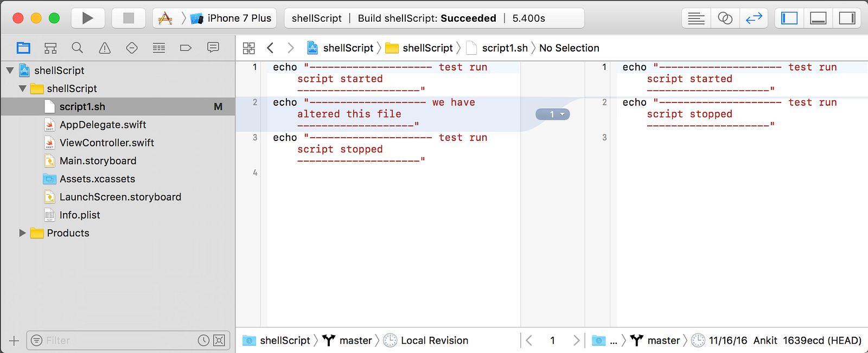Click the shellScript group folder row
Screen dimensions: 868x353
(118, 88)
